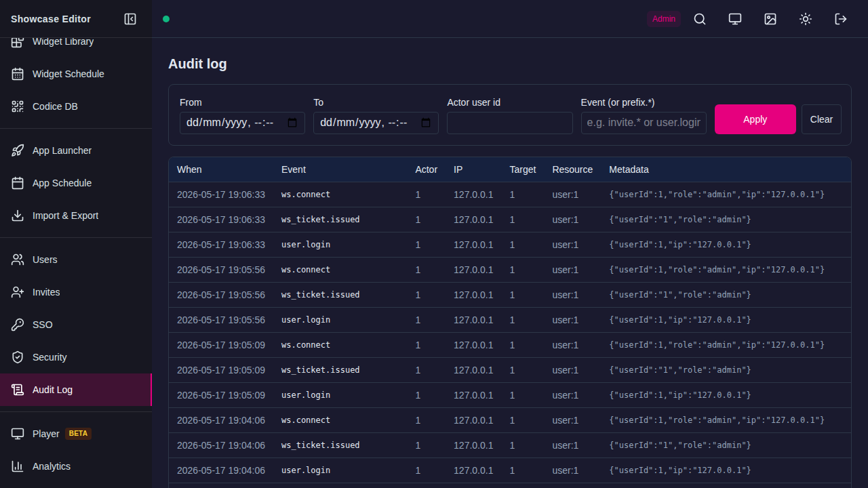Click the scroll icon beside Audit Log

18,390
